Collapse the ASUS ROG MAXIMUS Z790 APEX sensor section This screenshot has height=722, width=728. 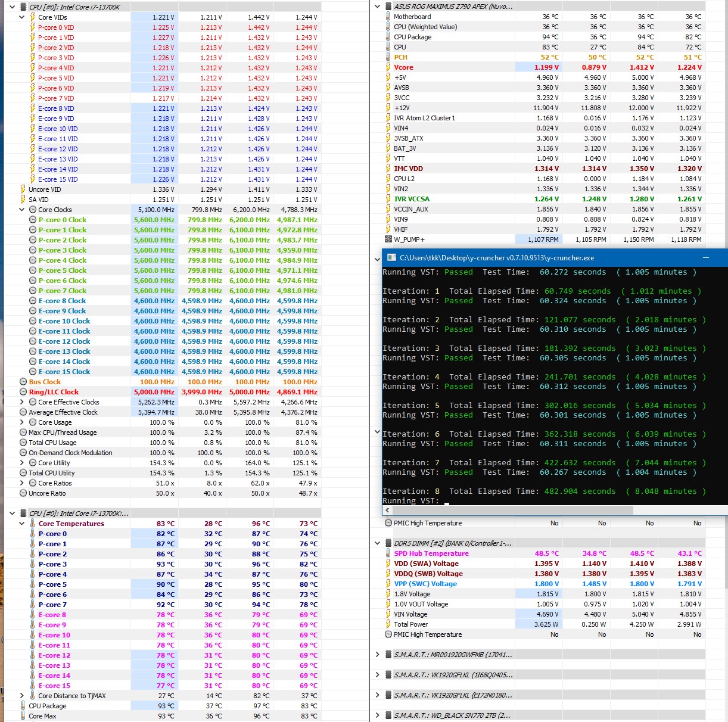click(x=377, y=7)
